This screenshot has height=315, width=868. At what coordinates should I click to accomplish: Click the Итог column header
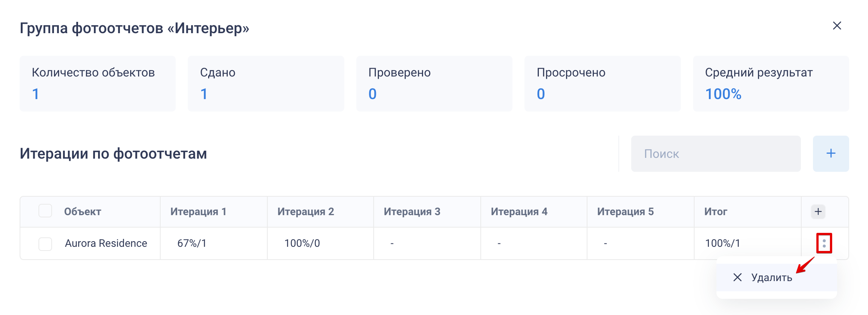715,211
